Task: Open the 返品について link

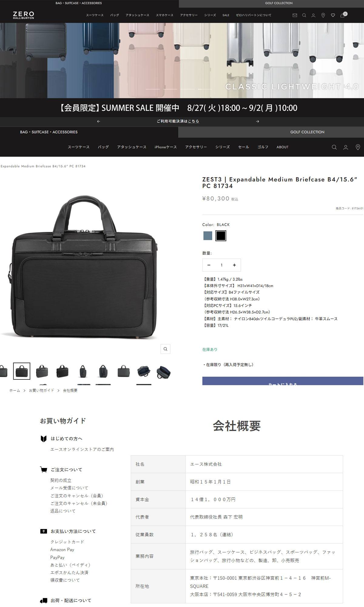Action: tap(63, 511)
